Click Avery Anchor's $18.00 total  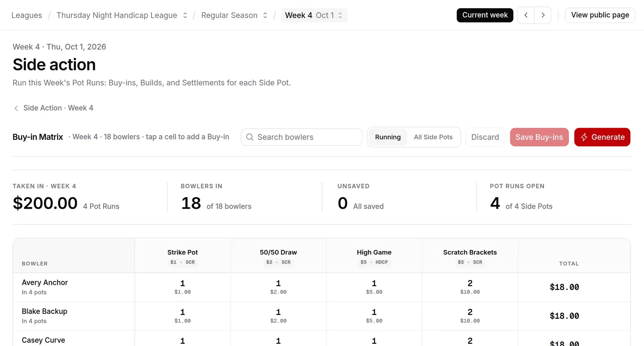coord(564,287)
